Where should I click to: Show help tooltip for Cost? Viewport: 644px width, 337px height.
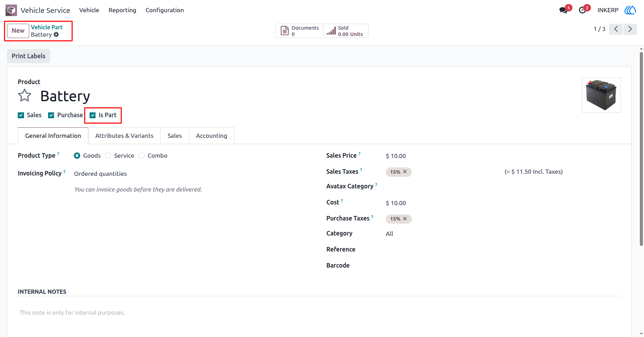(x=342, y=200)
